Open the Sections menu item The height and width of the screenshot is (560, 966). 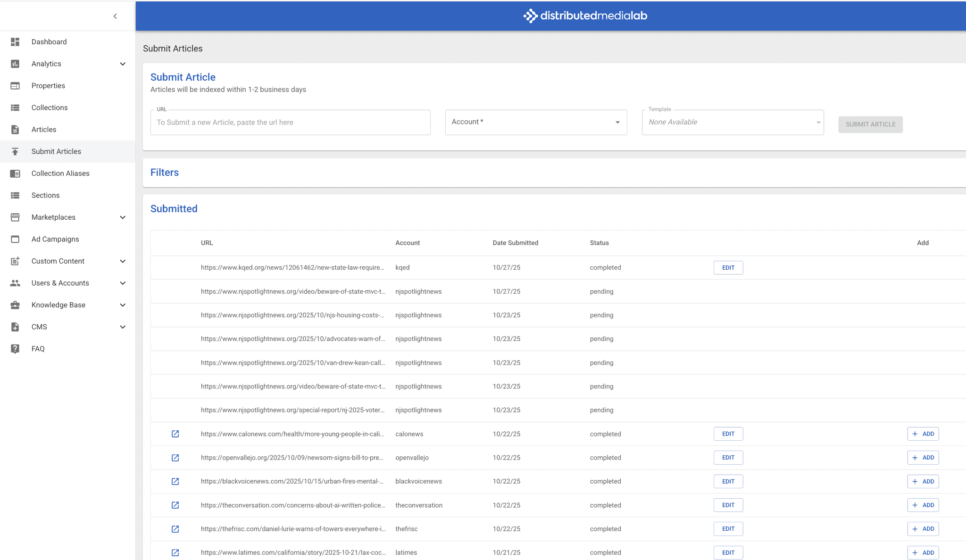click(x=45, y=195)
